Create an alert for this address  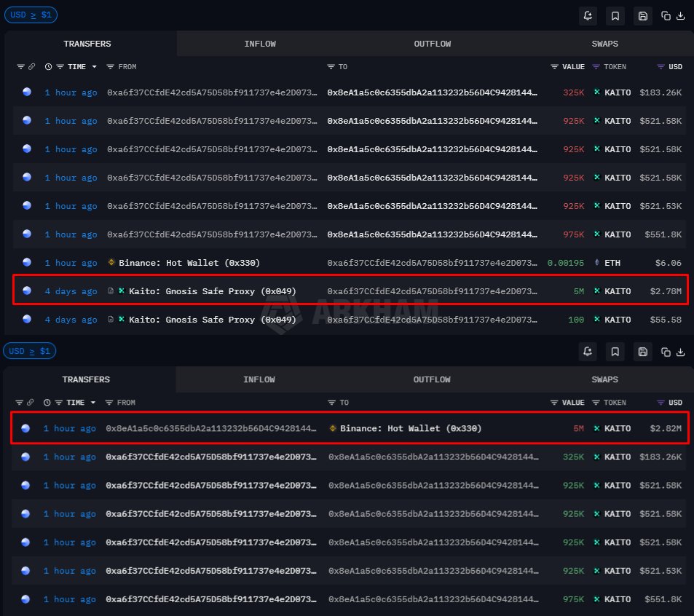[588, 15]
